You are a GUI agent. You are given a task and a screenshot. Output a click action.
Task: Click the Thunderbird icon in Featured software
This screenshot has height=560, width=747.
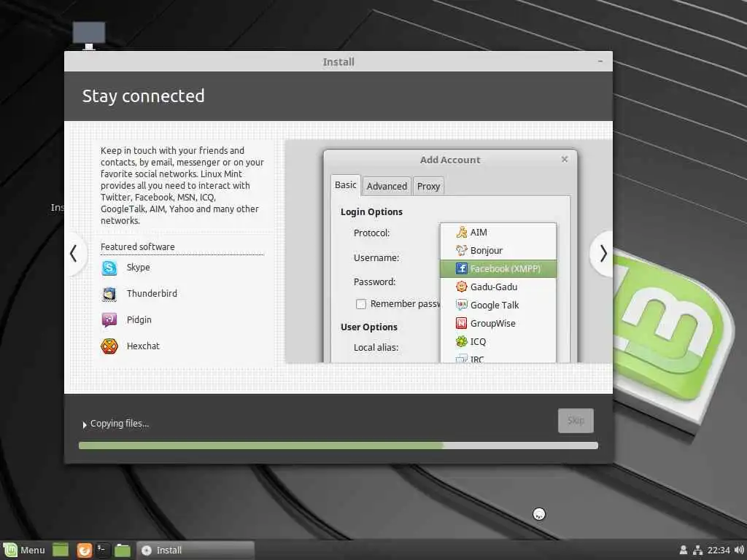click(109, 295)
